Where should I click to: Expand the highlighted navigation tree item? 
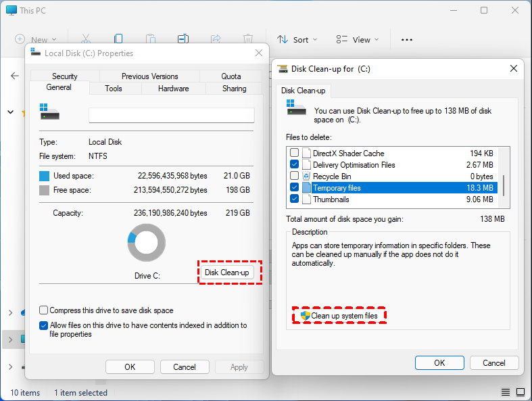[11, 339]
